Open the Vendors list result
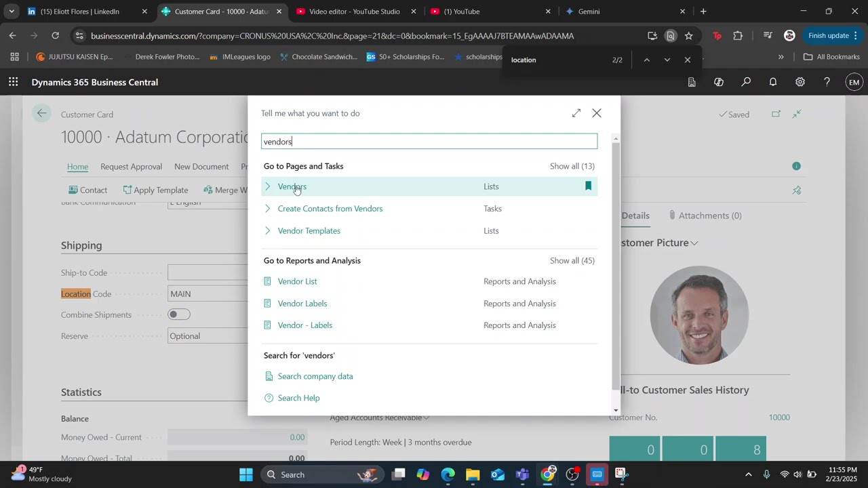This screenshot has height=488, width=868. [x=292, y=186]
